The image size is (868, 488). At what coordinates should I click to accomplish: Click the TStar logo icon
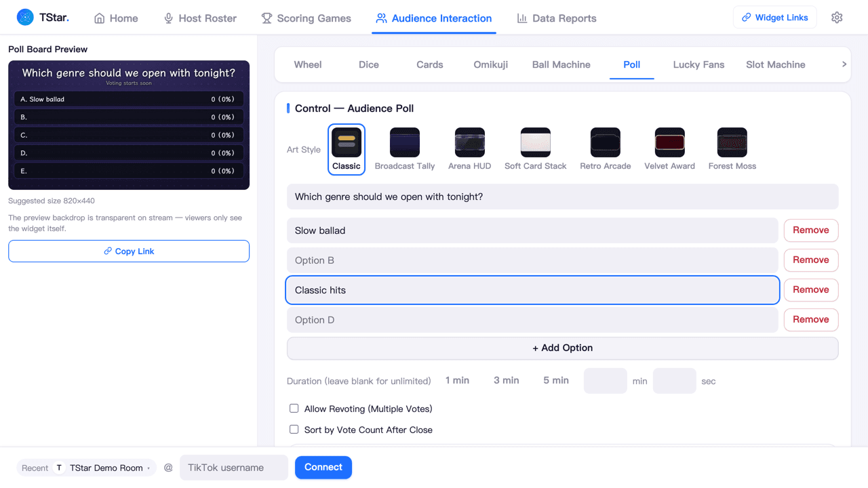tap(25, 18)
